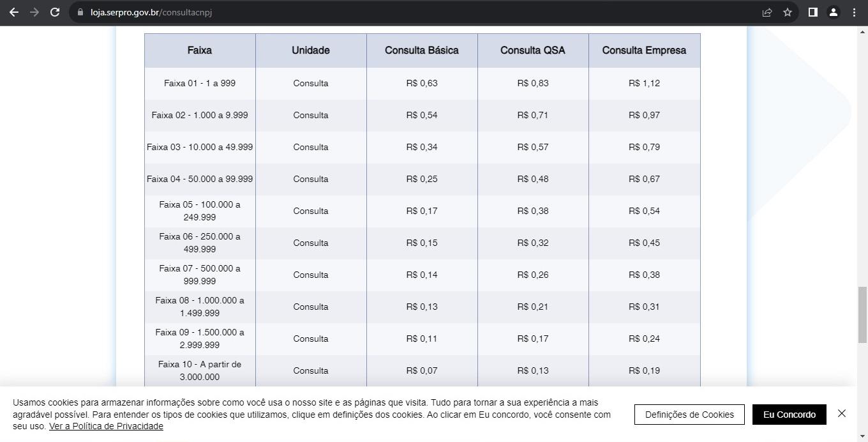868x442 pixels.
Task: Click the Faixa 02 - 1.000 a 9.999 cell
Action: click(200, 115)
